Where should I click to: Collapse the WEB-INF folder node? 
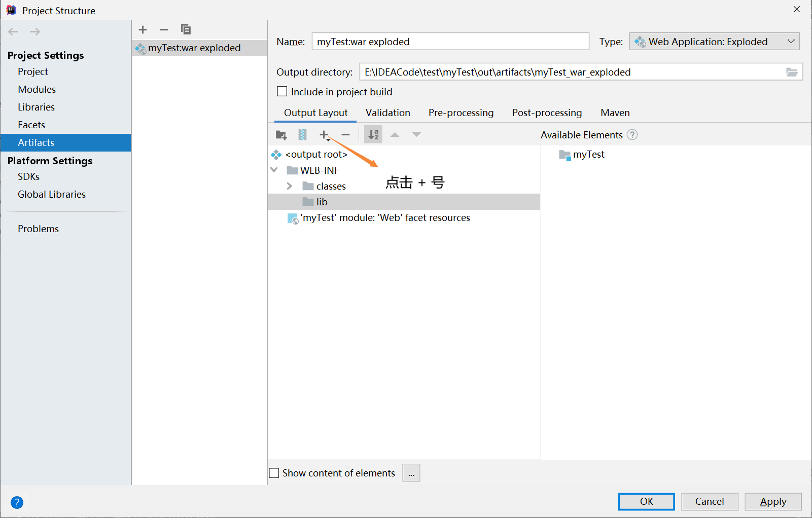[x=274, y=170]
